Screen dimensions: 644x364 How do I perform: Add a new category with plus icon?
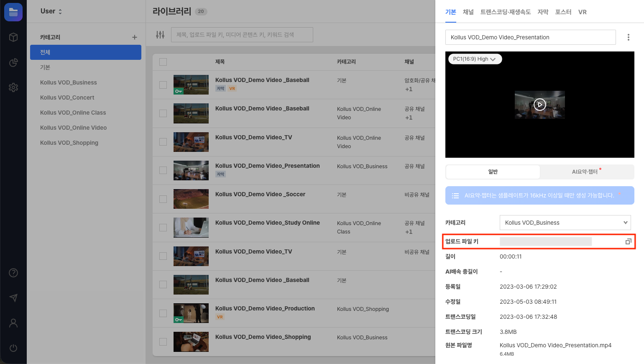point(135,37)
